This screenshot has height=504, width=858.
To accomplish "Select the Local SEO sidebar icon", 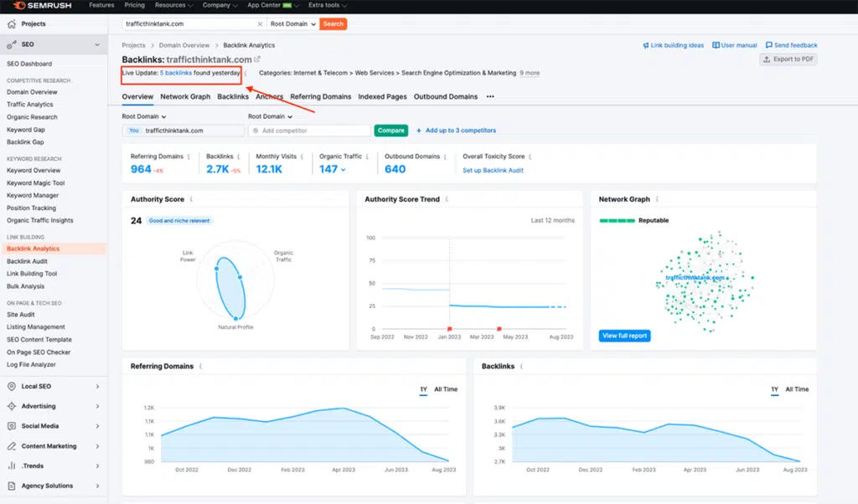I will (12, 387).
